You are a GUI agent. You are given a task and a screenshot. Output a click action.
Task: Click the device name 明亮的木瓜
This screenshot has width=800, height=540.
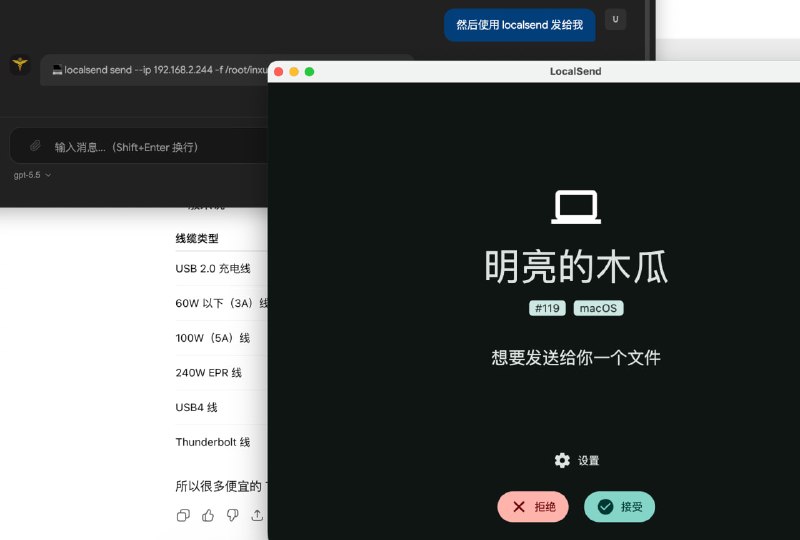[x=576, y=266]
